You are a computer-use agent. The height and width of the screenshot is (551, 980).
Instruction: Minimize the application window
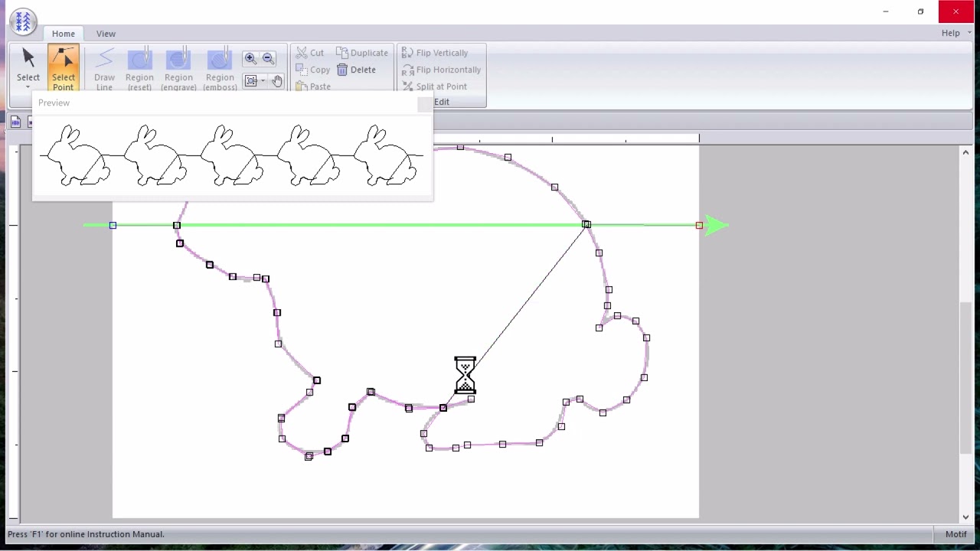pyautogui.click(x=885, y=11)
